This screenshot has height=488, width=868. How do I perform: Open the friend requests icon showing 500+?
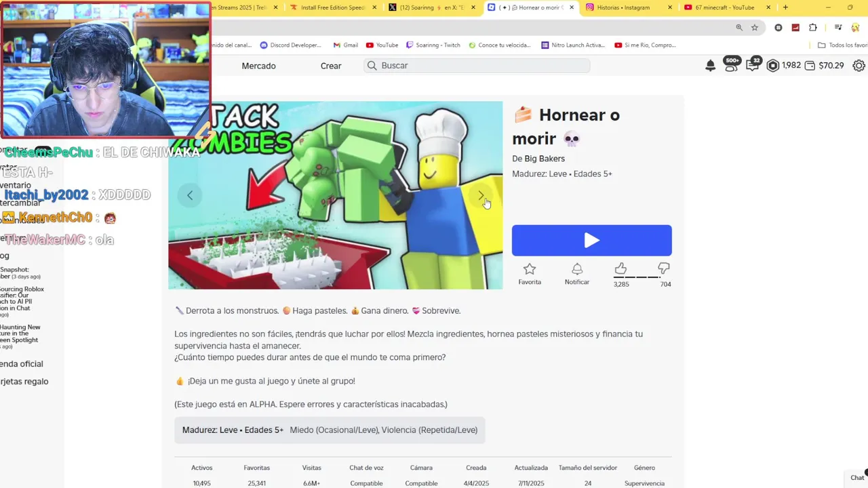731,65
